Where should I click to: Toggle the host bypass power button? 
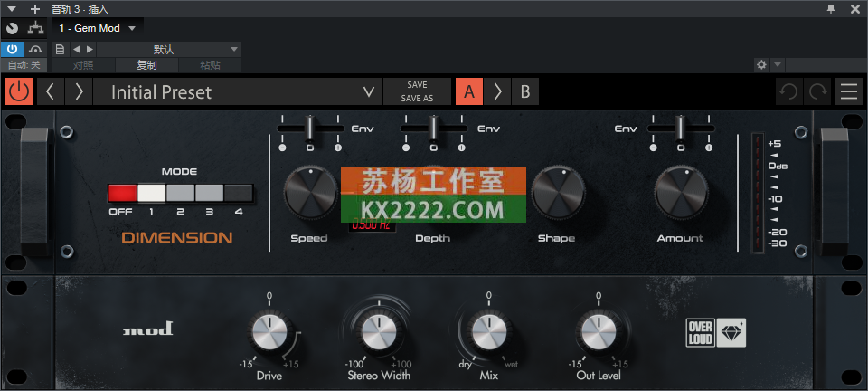12,49
